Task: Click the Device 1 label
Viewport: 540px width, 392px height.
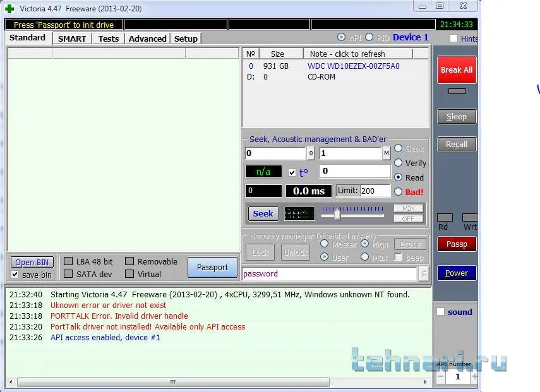Action: click(x=410, y=37)
